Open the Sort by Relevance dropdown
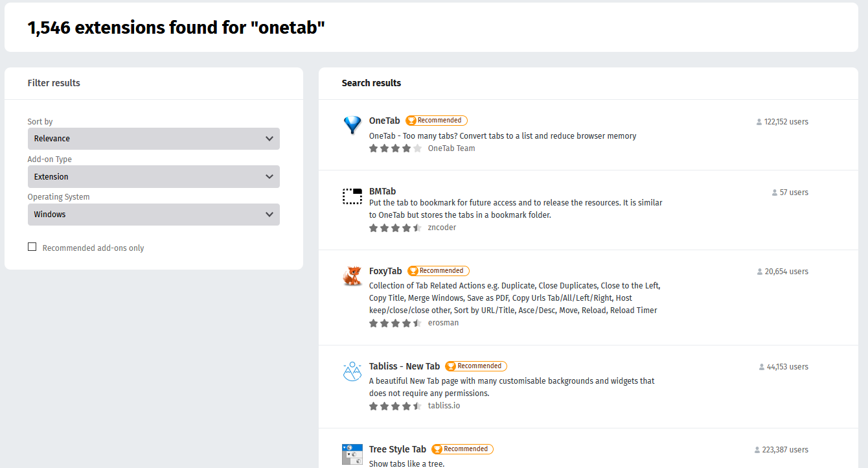This screenshot has height=468, width=868. pos(154,139)
